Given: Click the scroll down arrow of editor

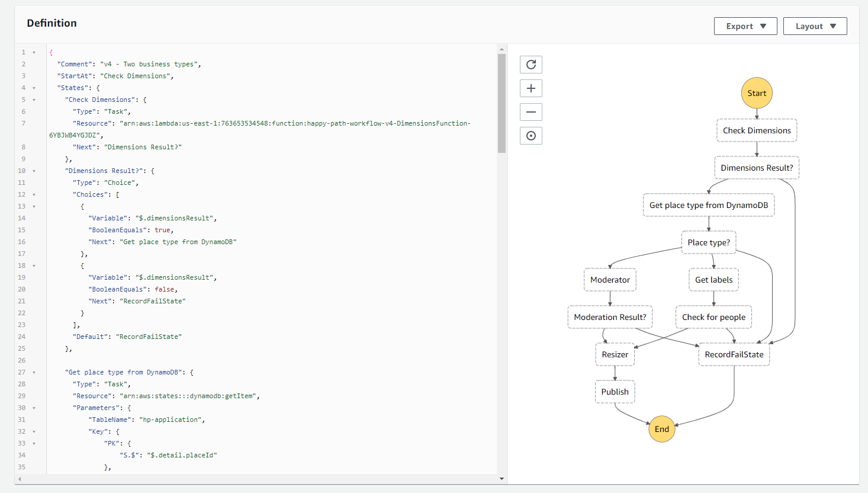Looking at the screenshot, I should tap(501, 478).
